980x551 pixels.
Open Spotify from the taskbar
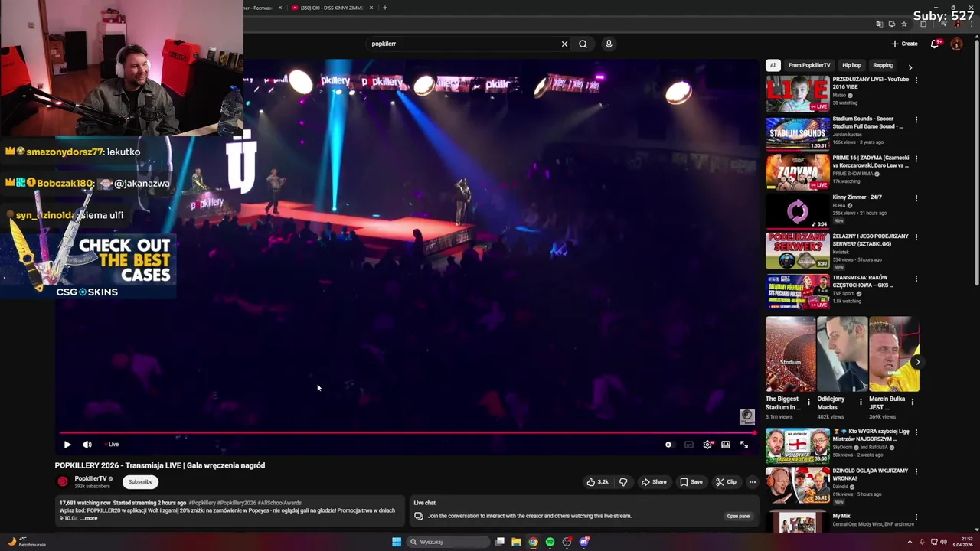[550, 542]
